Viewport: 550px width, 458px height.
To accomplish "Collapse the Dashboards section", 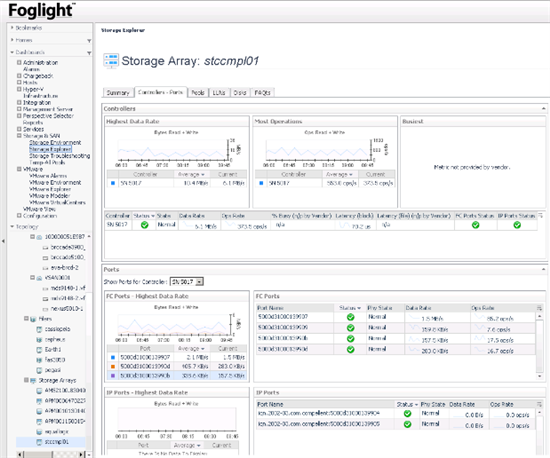I will tap(12, 52).
